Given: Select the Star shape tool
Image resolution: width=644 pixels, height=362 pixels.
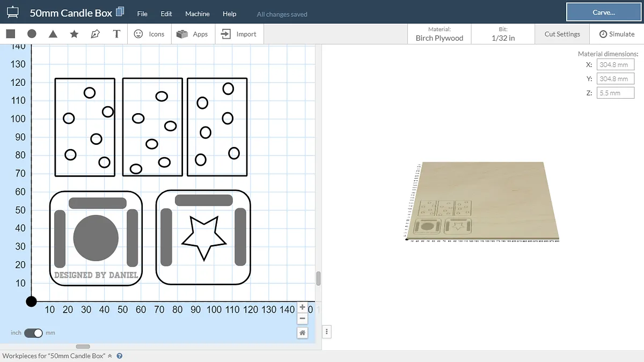Looking at the screenshot, I should click(x=74, y=34).
